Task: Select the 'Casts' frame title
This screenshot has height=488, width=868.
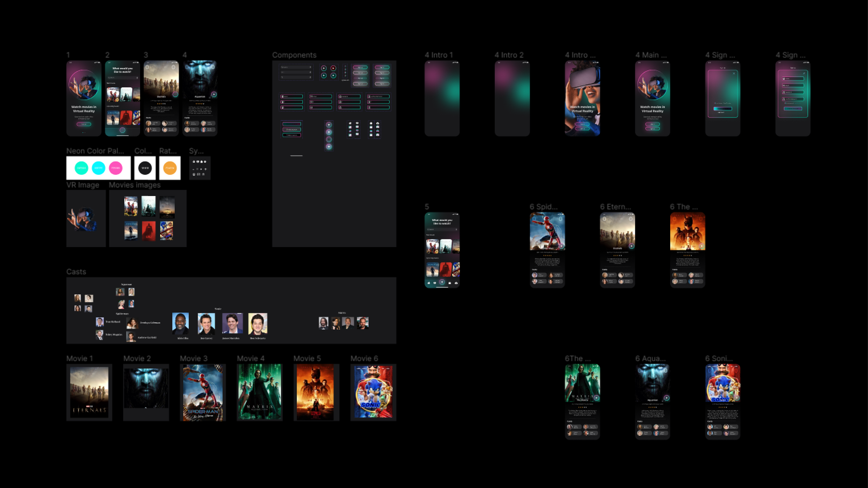Action: pyautogui.click(x=76, y=272)
